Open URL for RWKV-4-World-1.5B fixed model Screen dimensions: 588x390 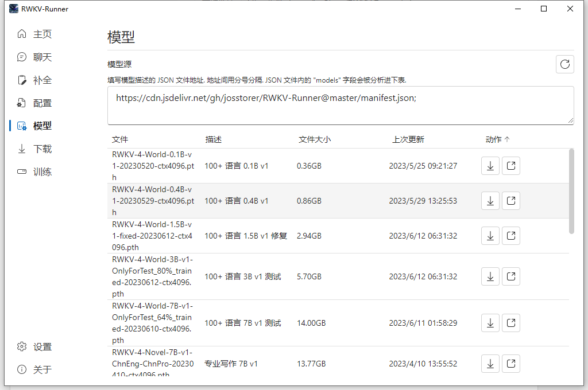coord(510,236)
